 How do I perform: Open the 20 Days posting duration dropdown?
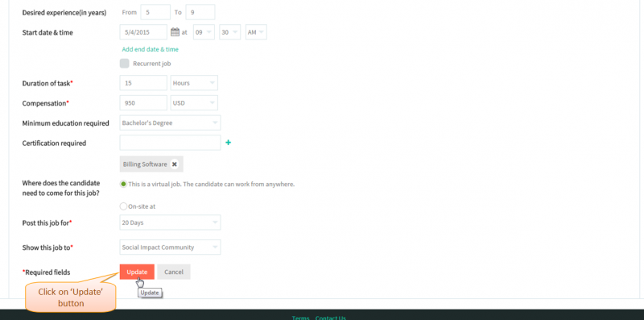[x=170, y=222]
